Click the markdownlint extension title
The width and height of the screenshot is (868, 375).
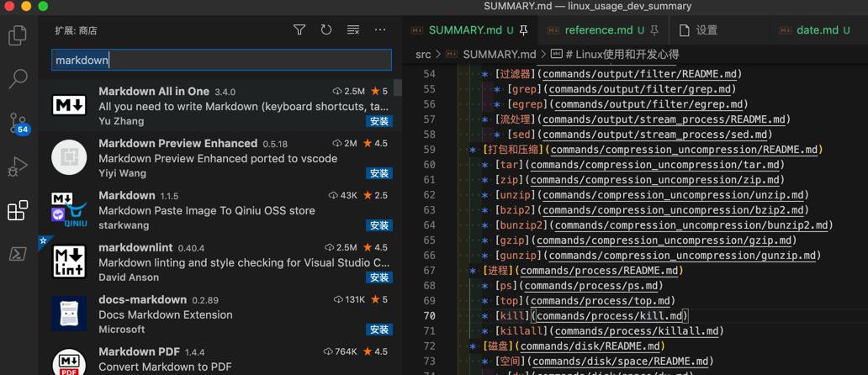pyautogui.click(x=135, y=247)
